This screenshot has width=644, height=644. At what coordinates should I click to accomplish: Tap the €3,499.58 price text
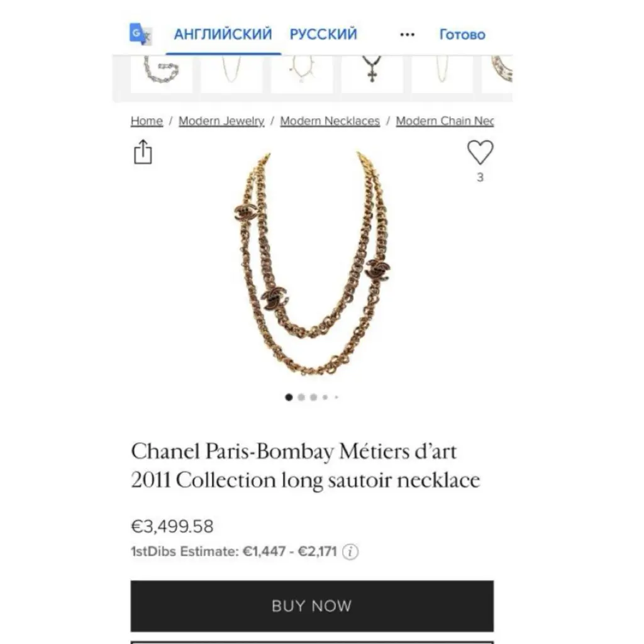[x=172, y=526]
